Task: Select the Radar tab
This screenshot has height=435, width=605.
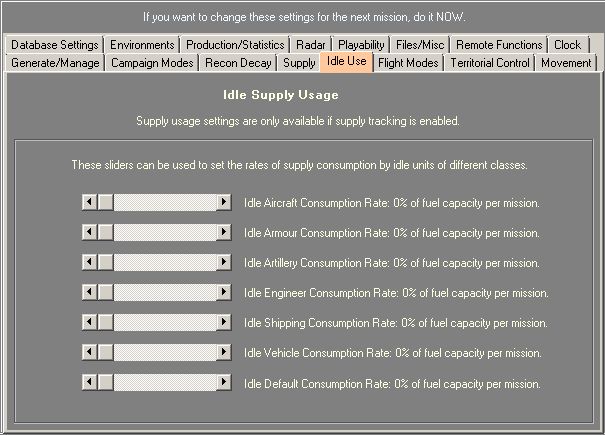Action: tap(311, 45)
